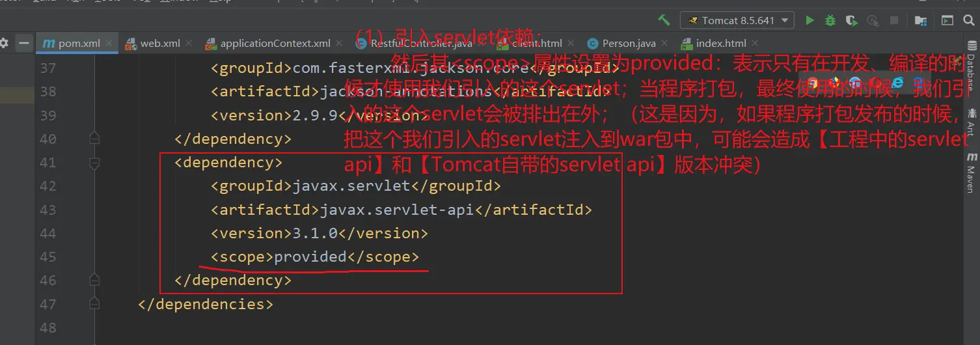Image resolution: width=980 pixels, height=345 pixels.
Task: Preview in Edge browser icon
Action: [919, 83]
